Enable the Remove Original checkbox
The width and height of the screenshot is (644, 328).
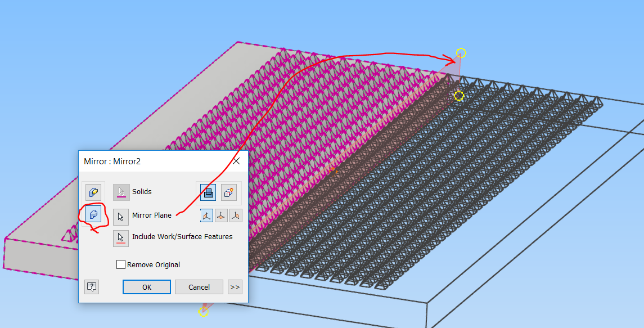click(121, 264)
